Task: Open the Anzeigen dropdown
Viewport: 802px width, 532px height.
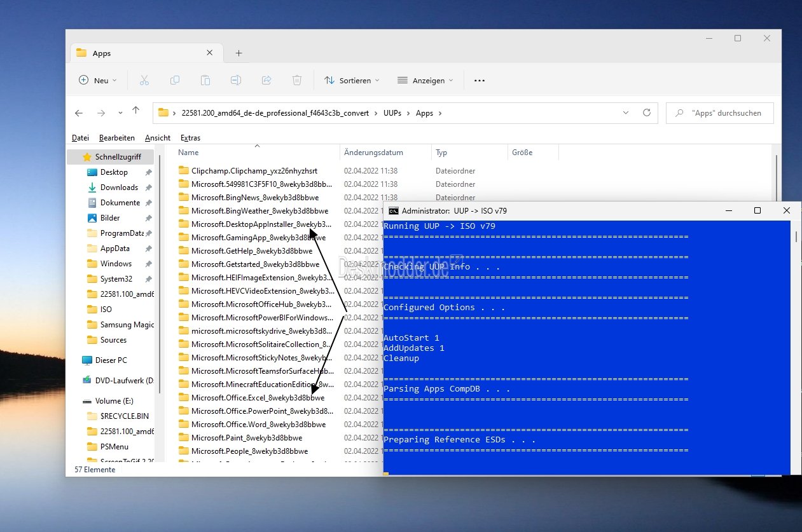Action: coord(425,81)
